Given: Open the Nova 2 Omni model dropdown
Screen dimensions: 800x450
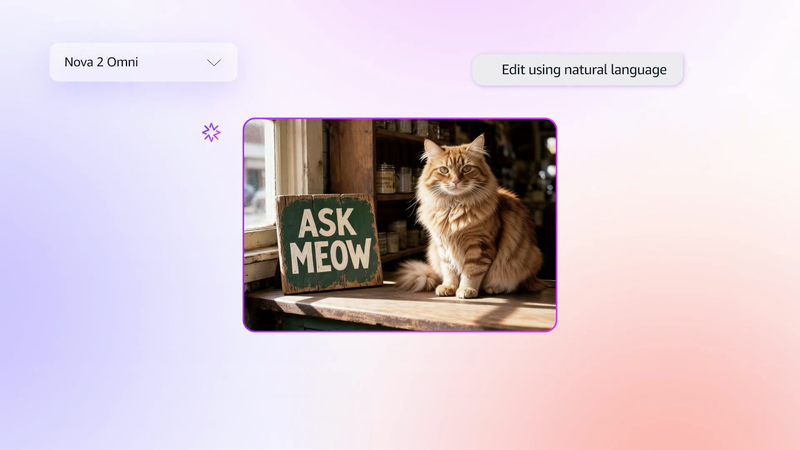Looking at the screenshot, I should (x=143, y=62).
